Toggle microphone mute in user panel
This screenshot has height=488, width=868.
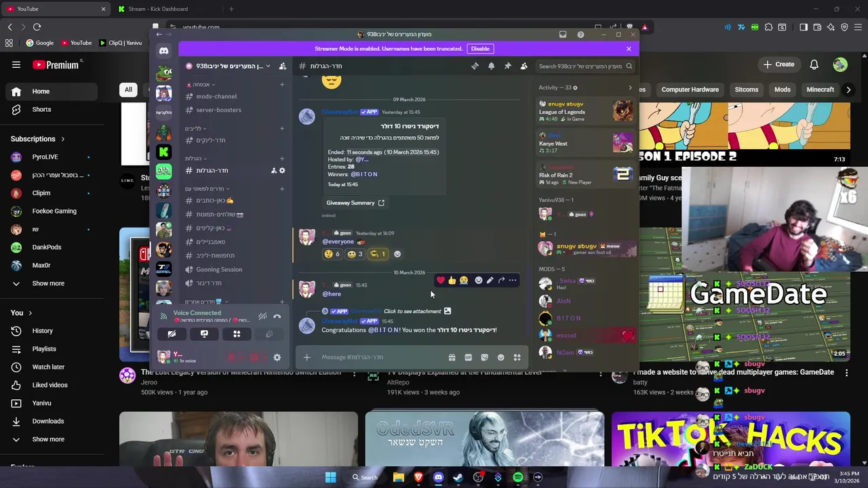click(231, 357)
